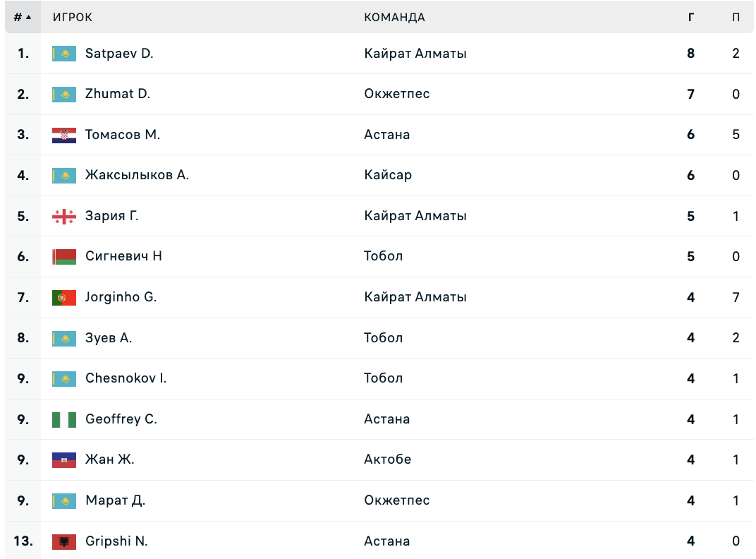Open player profile Satpaev D.
This screenshot has width=756, height=559.
click(x=119, y=53)
